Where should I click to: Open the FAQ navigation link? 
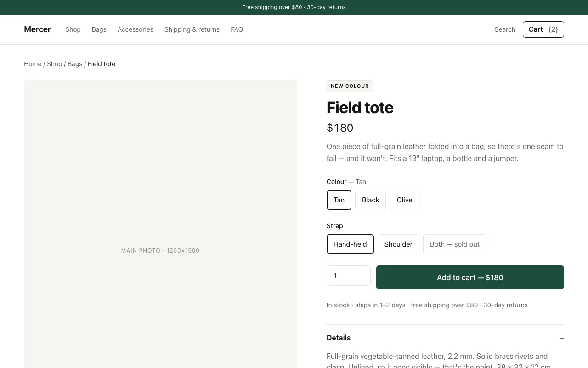237,29
